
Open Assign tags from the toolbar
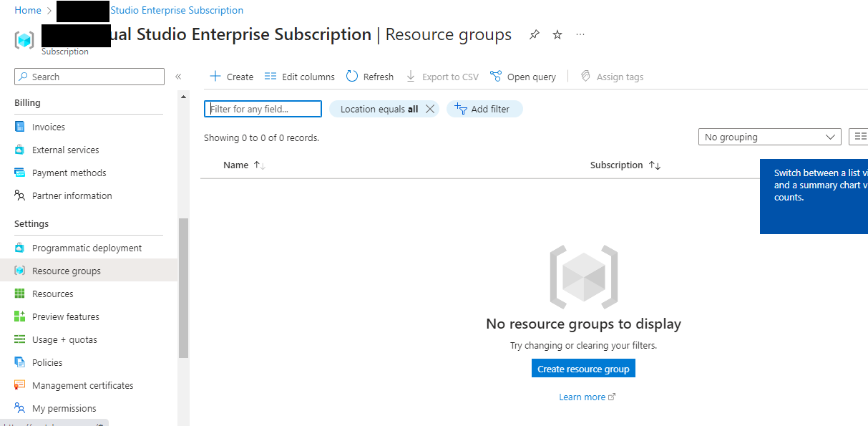[612, 76]
